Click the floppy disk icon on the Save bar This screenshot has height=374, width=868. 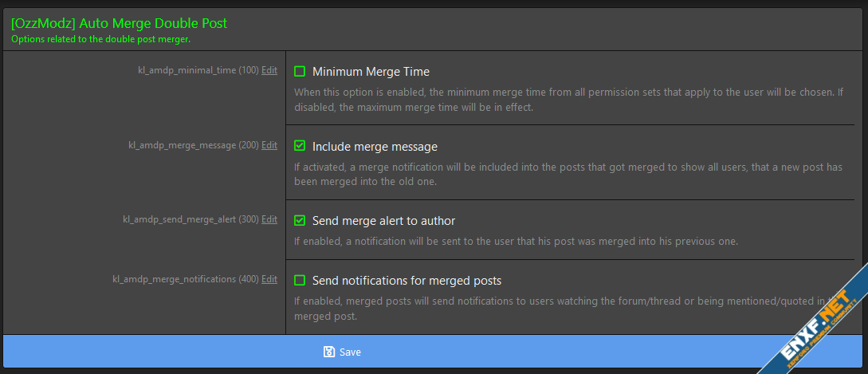tap(329, 352)
